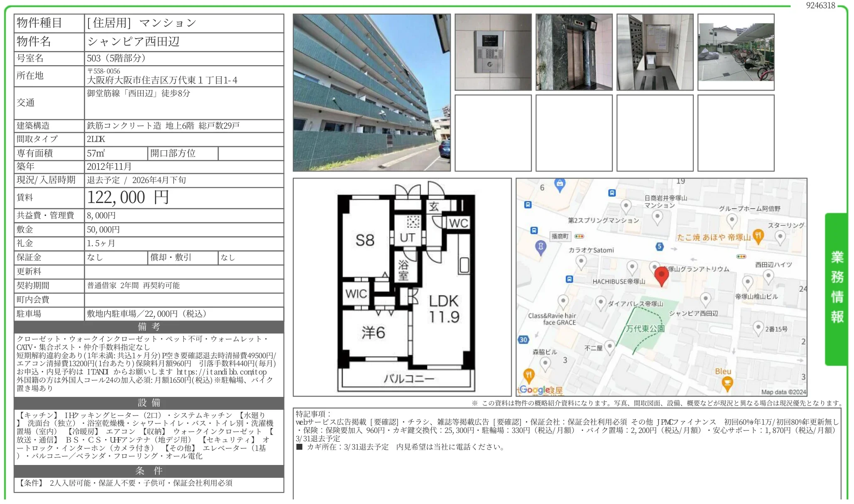Click the bus stop icon near 播磨町
854x504 pixels.
pyautogui.click(x=534, y=231)
